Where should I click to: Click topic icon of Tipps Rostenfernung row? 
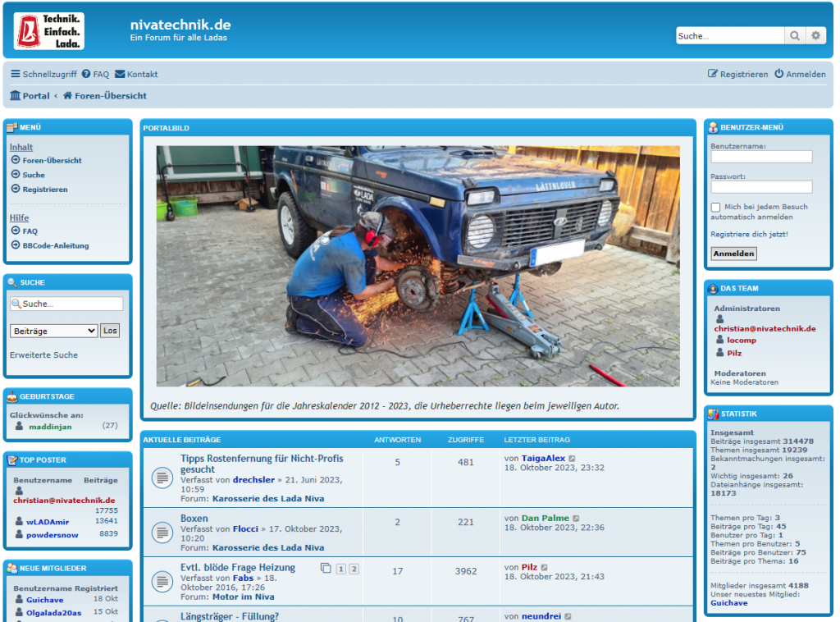tap(162, 478)
